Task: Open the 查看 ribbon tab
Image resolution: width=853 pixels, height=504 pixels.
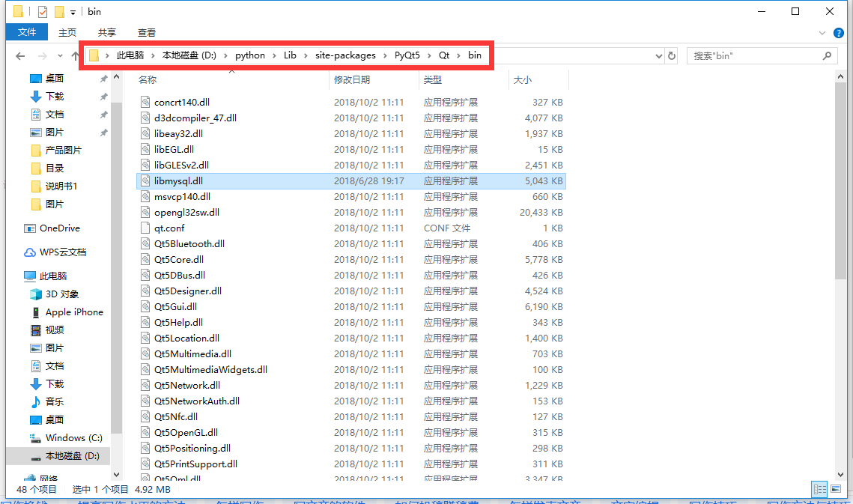Action: tap(146, 33)
